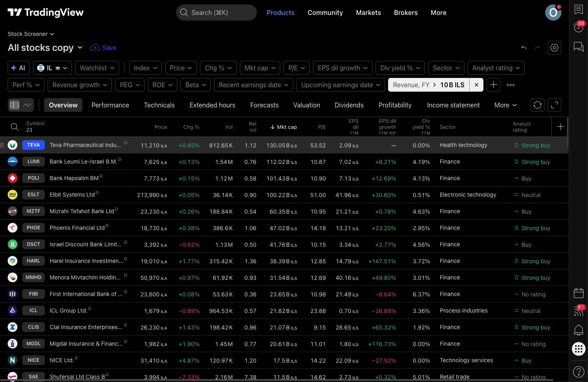This screenshot has height=382, width=588.
Task: Switch to the Income statement tab
Action: 453,105
